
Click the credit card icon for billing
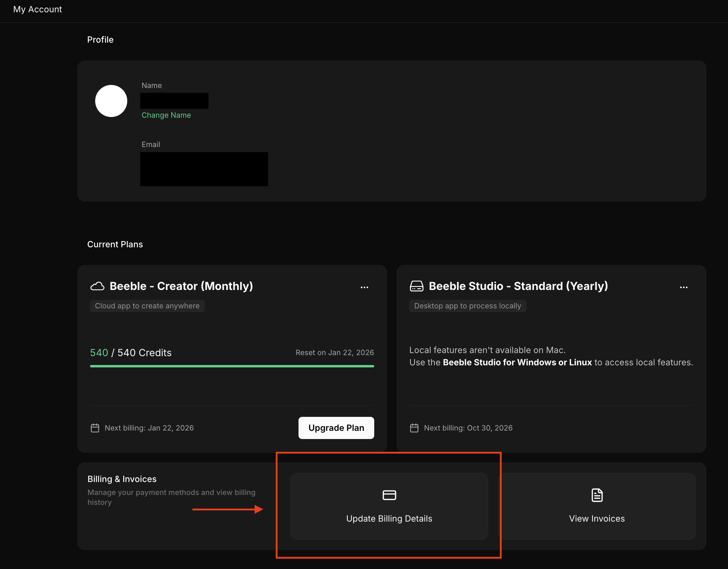tap(389, 495)
